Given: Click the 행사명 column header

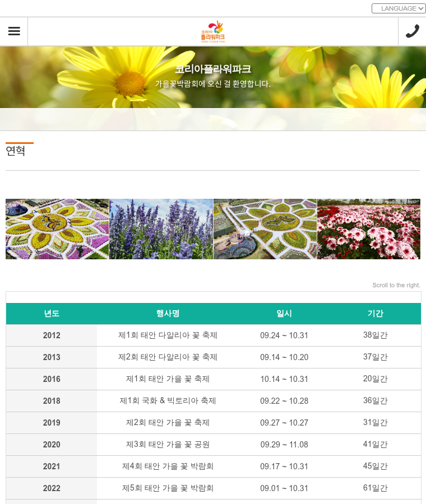Looking at the screenshot, I should pyautogui.click(x=168, y=314).
